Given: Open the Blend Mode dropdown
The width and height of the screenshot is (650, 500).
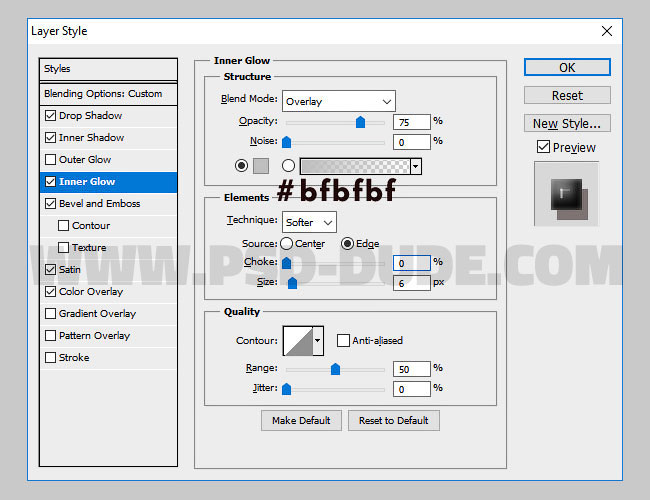Looking at the screenshot, I should click(339, 101).
